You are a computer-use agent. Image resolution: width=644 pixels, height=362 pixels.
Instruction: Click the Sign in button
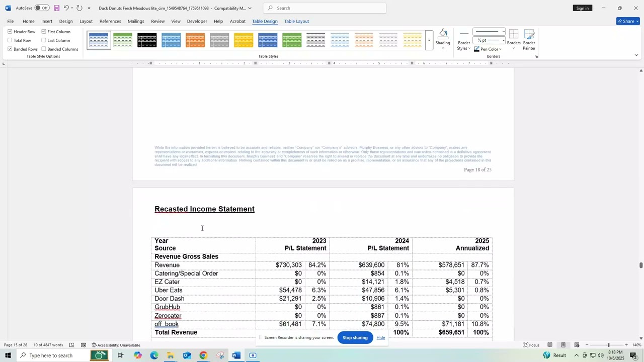click(x=583, y=8)
